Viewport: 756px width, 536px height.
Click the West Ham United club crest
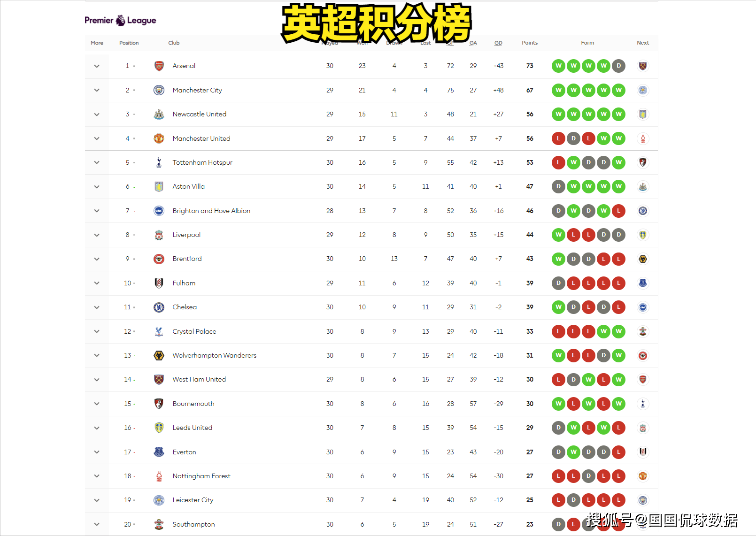[x=159, y=379]
